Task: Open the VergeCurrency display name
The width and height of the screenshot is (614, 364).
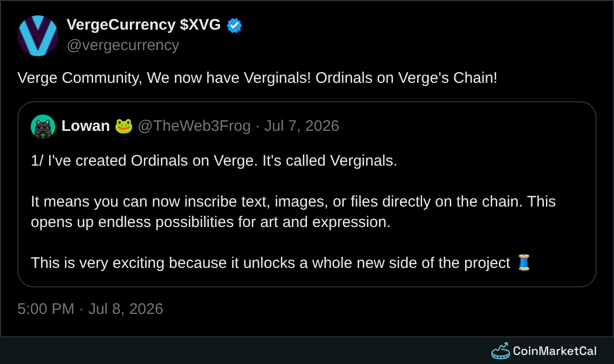Action: (x=121, y=25)
